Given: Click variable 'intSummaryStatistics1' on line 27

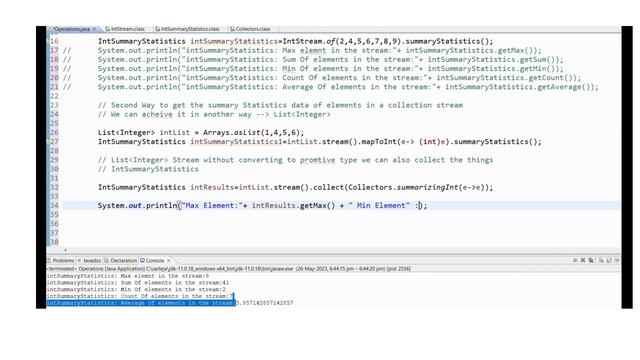Looking at the screenshot, I should (x=236, y=142).
